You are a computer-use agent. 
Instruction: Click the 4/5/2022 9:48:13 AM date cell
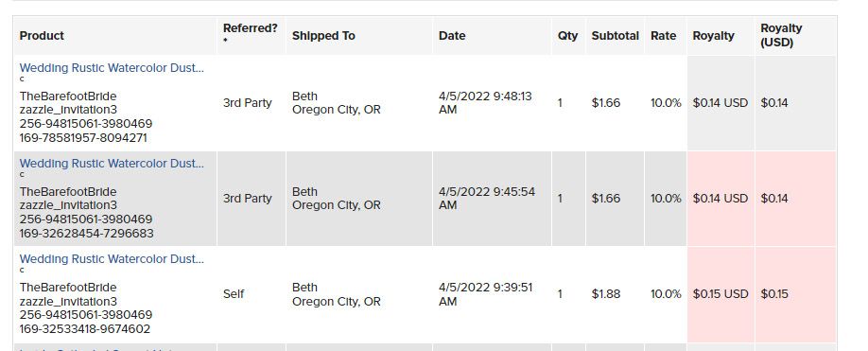pos(485,103)
